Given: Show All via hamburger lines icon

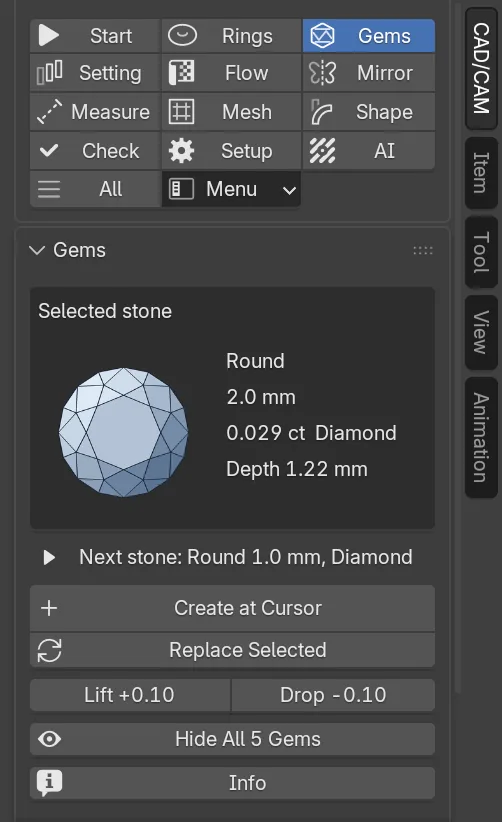Looking at the screenshot, I should [49, 189].
